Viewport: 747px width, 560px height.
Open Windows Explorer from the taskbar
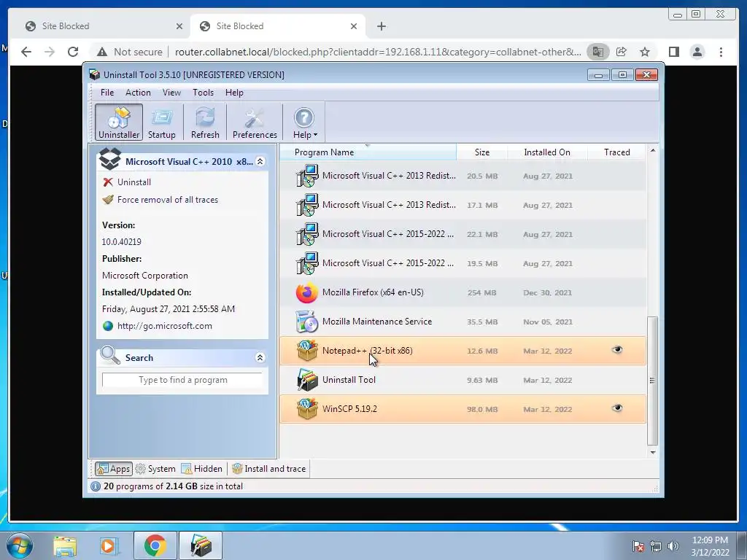(x=65, y=545)
